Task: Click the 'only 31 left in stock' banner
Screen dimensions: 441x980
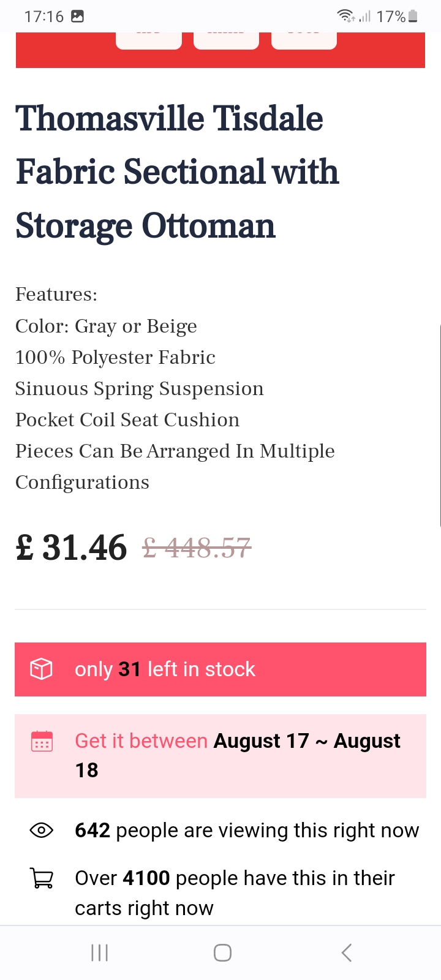Action: 221,669
